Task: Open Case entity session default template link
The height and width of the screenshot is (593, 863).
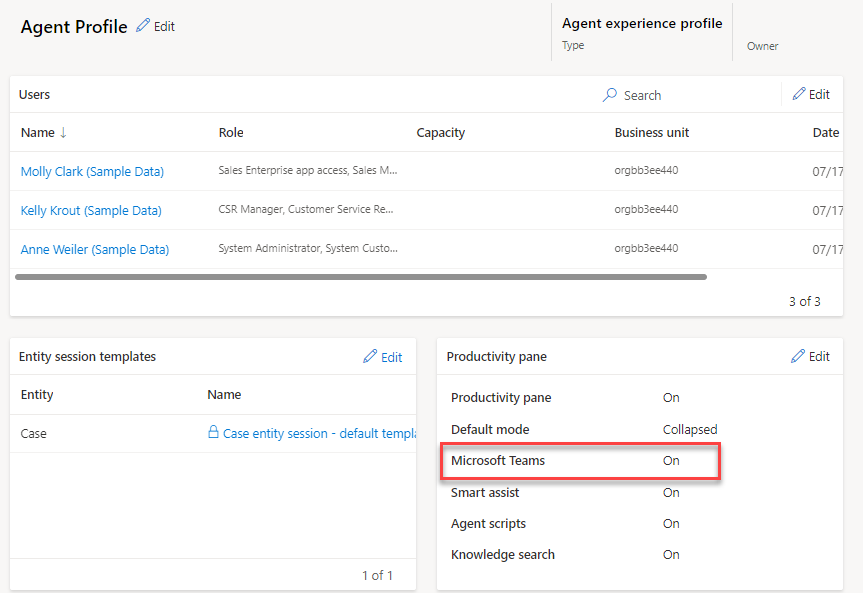Action: 319,433
